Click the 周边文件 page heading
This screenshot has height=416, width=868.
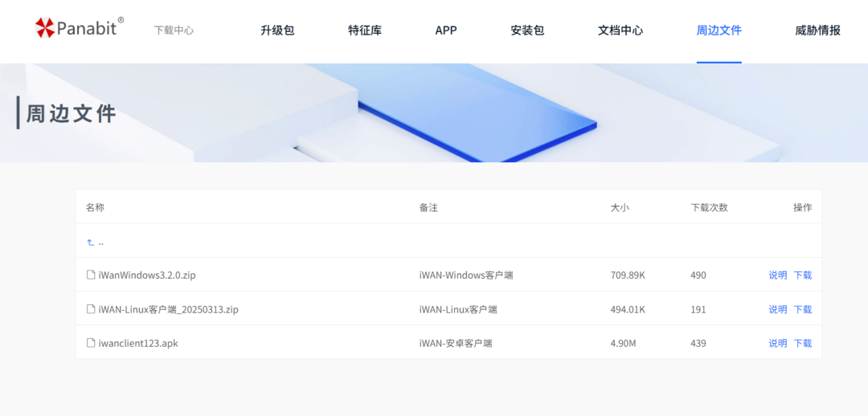[72, 113]
